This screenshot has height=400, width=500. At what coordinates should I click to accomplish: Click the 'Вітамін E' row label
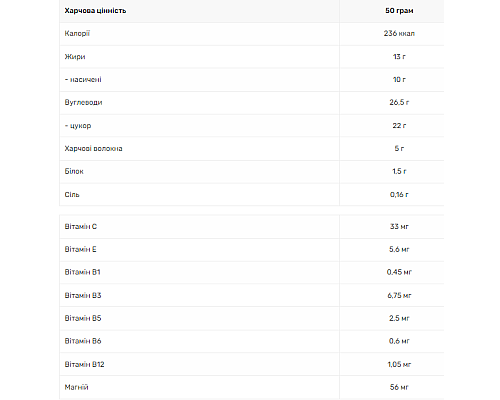coord(80,250)
